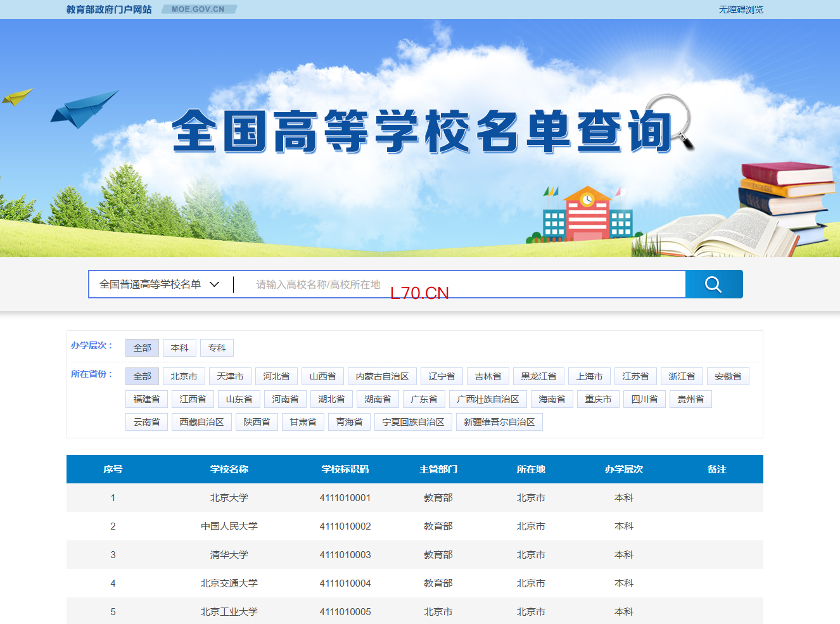Filter schools by 湖南省
The image size is (840, 624).
[378, 399]
